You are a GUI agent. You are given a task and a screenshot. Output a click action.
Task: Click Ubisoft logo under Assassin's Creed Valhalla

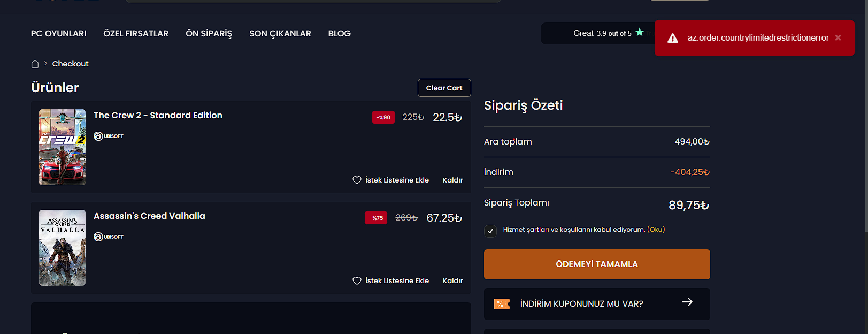(109, 237)
